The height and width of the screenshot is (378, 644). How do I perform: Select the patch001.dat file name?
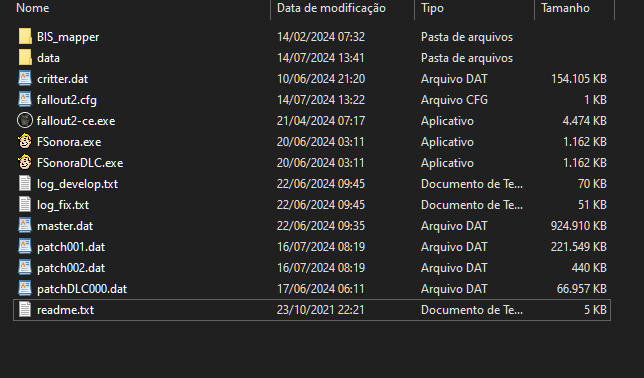point(71,247)
